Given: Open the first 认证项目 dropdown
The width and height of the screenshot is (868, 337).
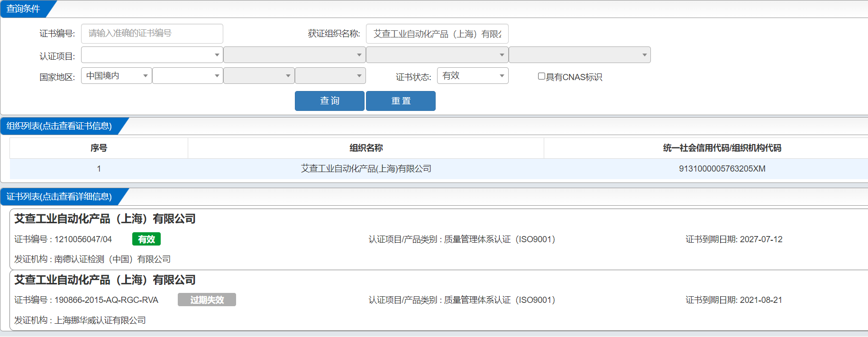Looking at the screenshot, I should coord(152,55).
